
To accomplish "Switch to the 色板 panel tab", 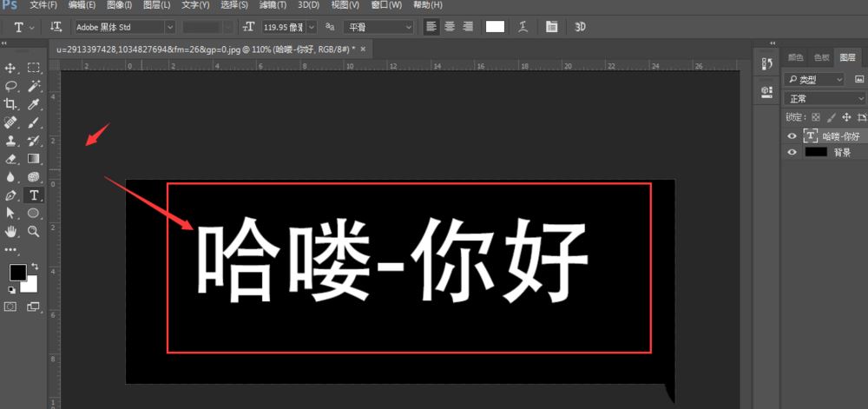I will click(821, 57).
